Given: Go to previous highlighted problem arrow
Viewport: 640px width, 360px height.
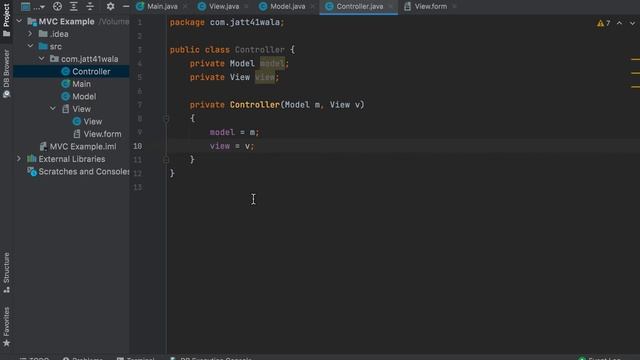Looking at the screenshot, I should [x=619, y=23].
